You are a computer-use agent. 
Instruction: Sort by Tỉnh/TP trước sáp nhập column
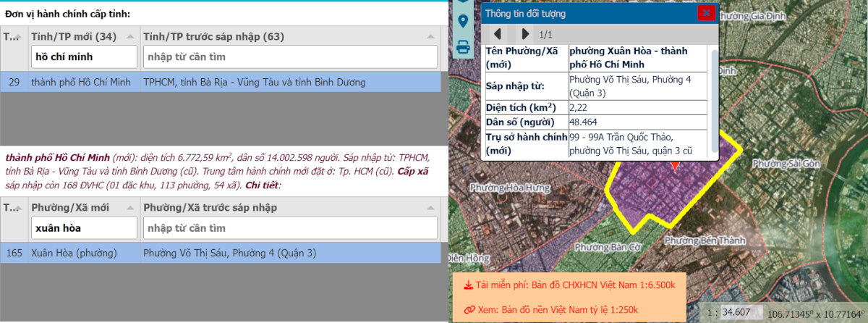(x=431, y=37)
